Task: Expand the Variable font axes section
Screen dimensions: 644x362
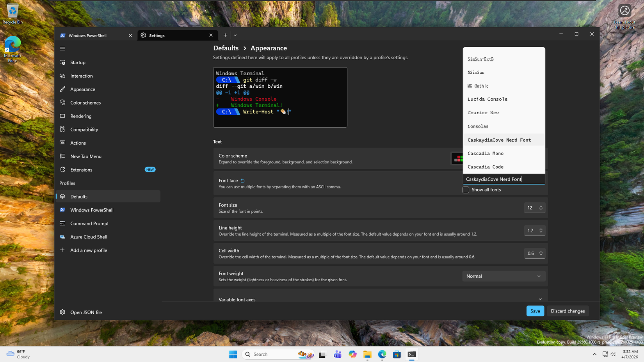Action: coord(540,299)
